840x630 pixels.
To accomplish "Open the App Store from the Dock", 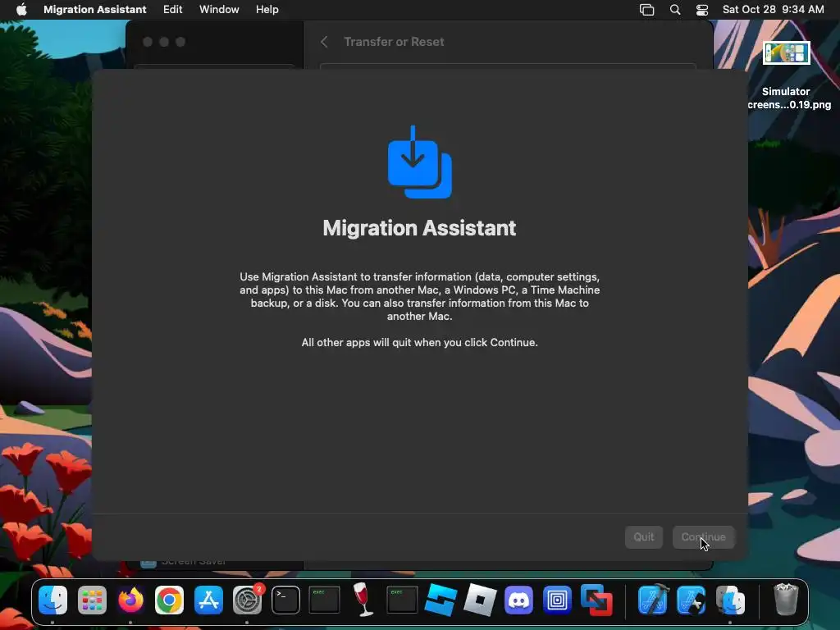I will 208,600.
